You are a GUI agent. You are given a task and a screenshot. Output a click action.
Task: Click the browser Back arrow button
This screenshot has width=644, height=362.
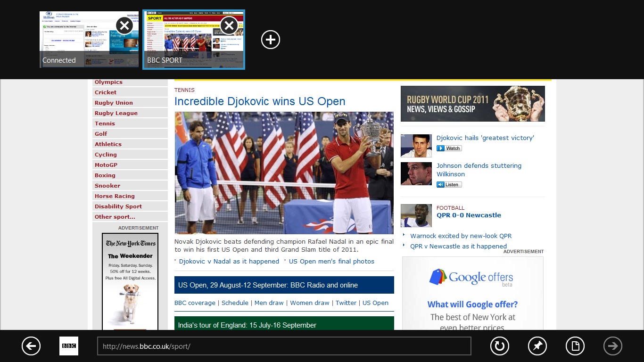click(31, 346)
